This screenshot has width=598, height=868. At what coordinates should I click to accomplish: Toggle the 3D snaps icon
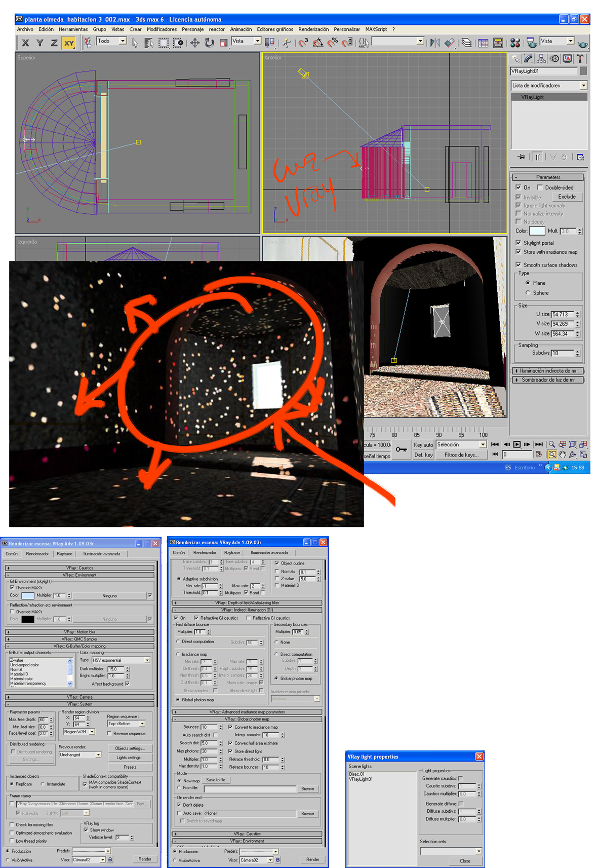303,43
